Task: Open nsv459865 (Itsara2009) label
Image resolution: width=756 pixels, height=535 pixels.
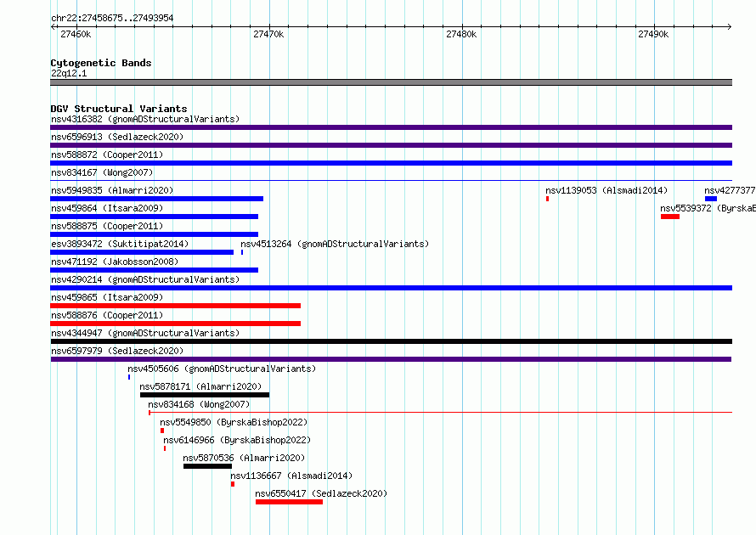Action: [x=107, y=297]
